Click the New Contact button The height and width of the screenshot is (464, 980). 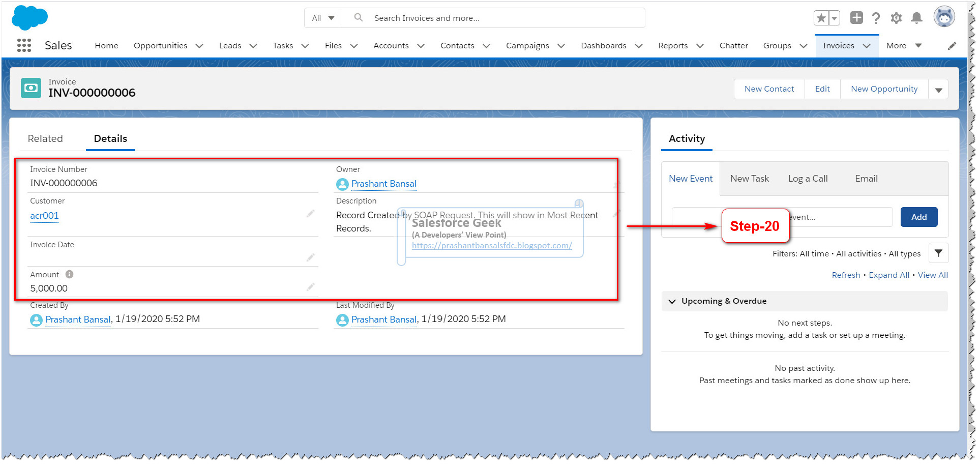769,89
